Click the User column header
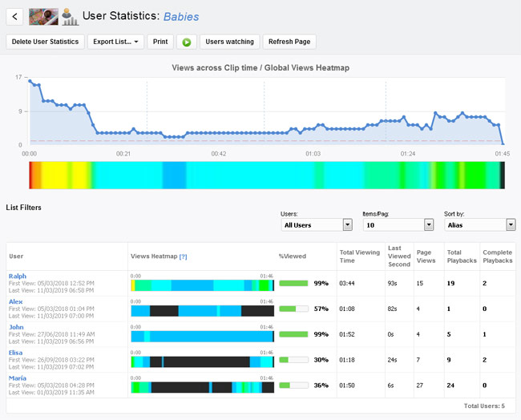The height and width of the screenshot is (420, 521). tap(16, 256)
